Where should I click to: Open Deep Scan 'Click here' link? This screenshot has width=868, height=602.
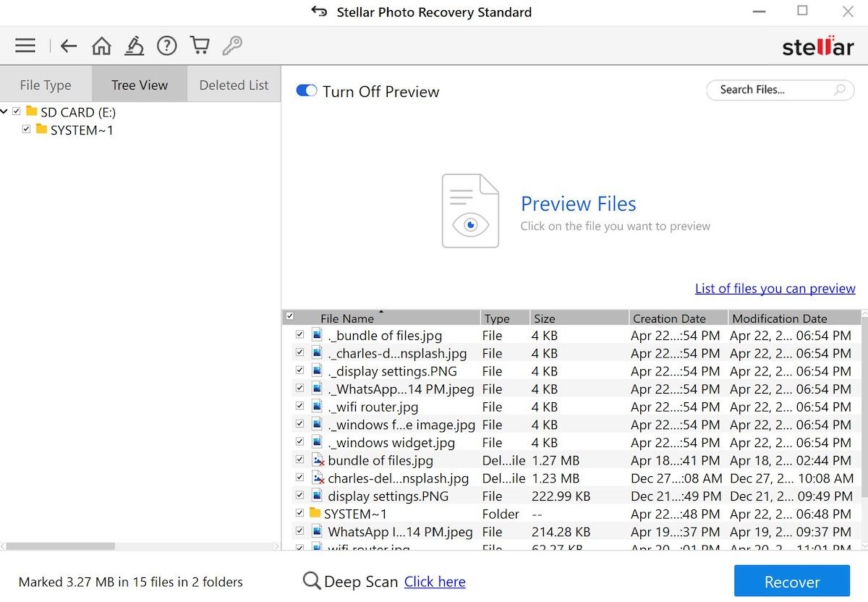(435, 582)
